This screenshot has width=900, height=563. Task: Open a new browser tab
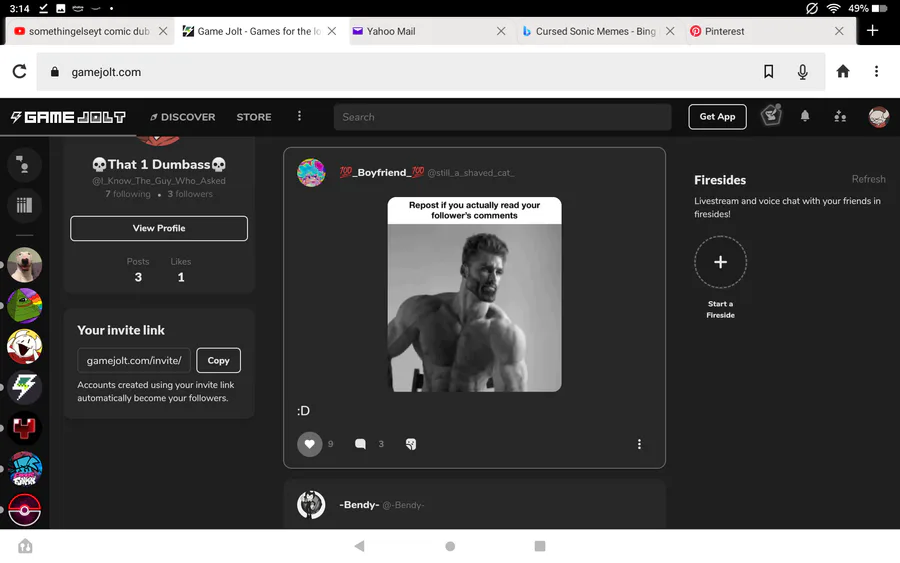872,30
